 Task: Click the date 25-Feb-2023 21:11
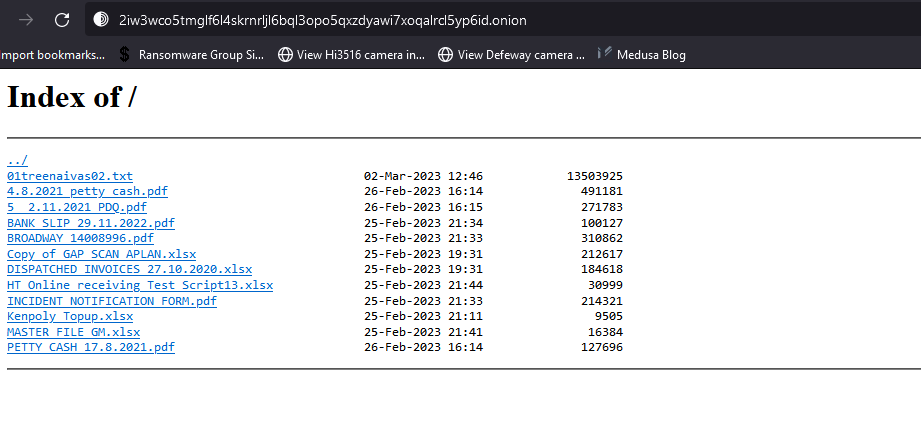coord(423,317)
